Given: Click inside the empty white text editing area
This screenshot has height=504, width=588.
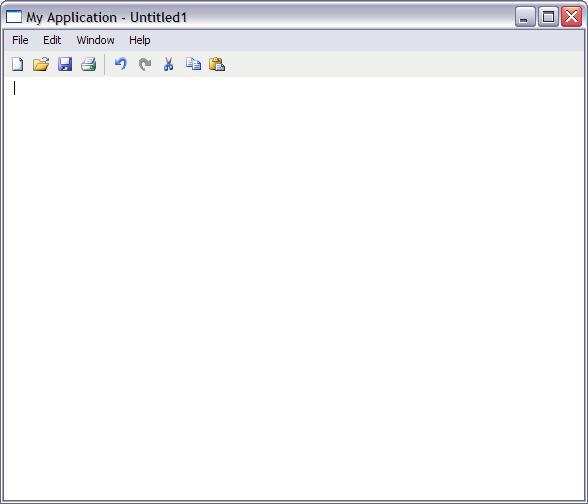Looking at the screenshot, I should click(x=294, y=289).
